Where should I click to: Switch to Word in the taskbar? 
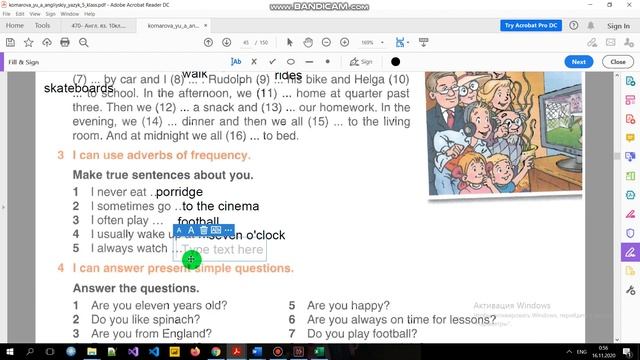tap(257, 351)
